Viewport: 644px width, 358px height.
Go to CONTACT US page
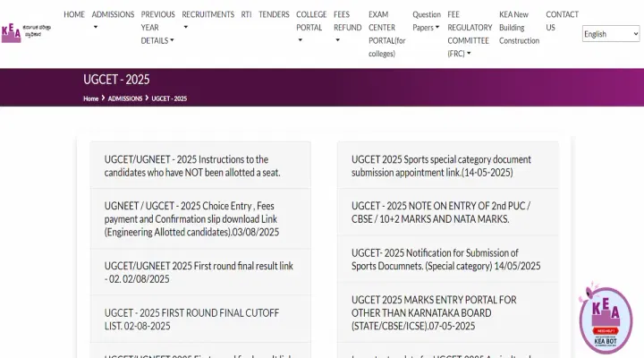(562, 21)
